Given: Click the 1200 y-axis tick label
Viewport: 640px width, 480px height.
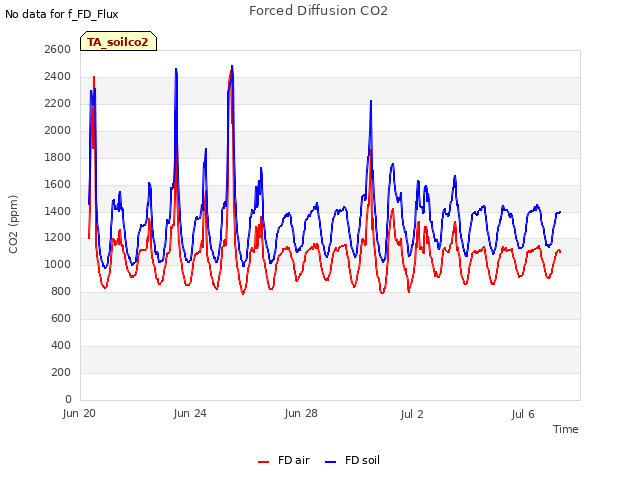Looking at the screenshot, I should pyautogui.click(x=58, y=238).
